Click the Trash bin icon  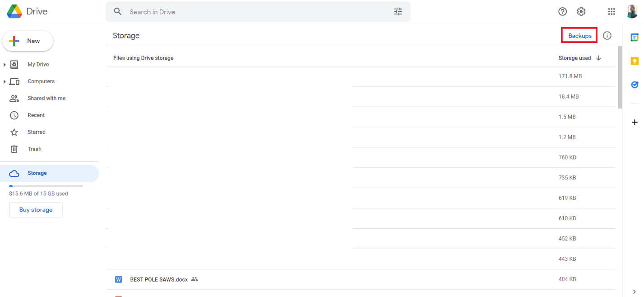pos(14,149)
